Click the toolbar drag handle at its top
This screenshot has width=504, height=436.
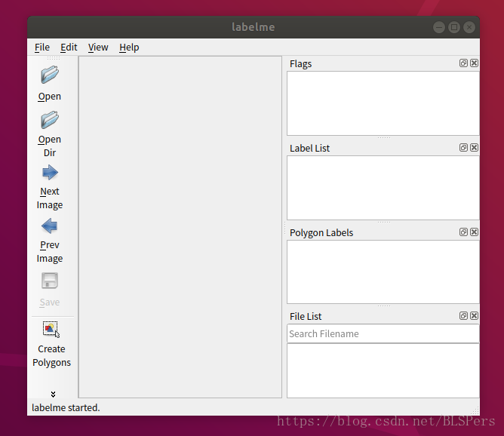click(54, 58)
